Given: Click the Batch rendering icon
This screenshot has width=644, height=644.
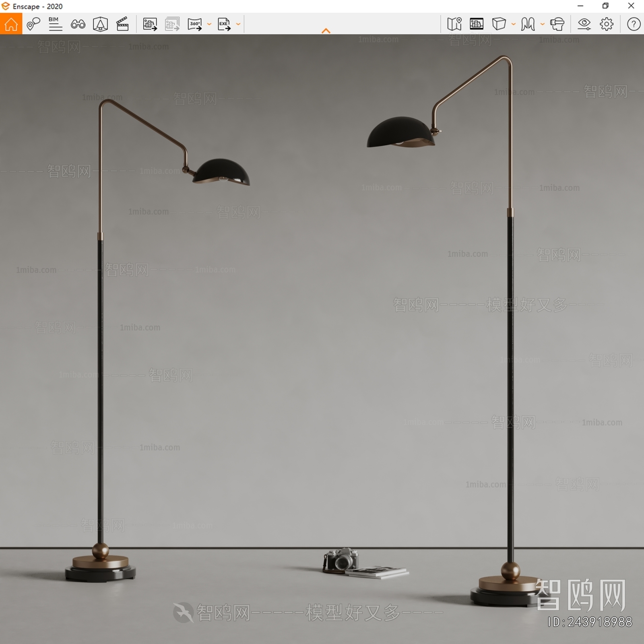Looking at the screenshot, I should click(172, 24).
